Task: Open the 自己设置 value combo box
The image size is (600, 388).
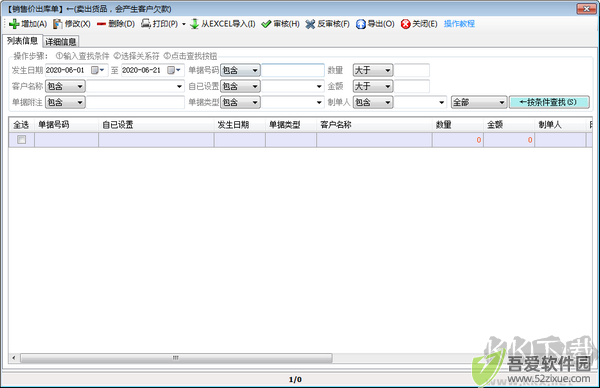Action: tap(293, 86)
